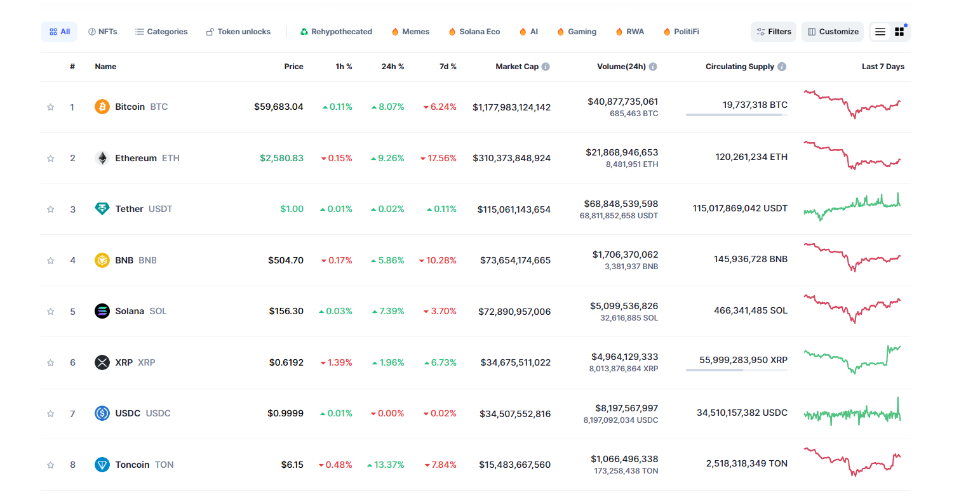Viewport: 980px width, 497px height.
Task: Filter by PolitiFi category
Action: click(681, 32)
